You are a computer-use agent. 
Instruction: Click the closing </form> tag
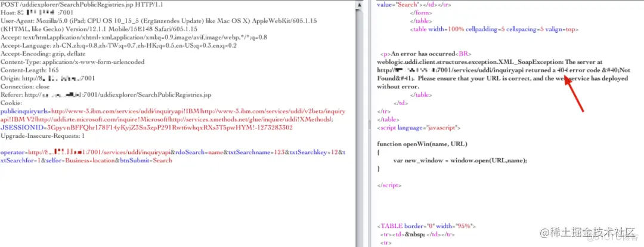[421, 13]
